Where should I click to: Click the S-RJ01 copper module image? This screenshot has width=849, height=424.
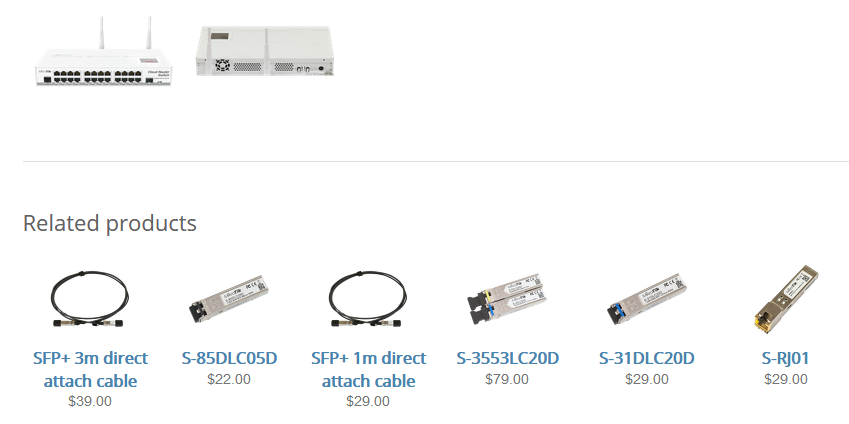[x=785, y=299]
